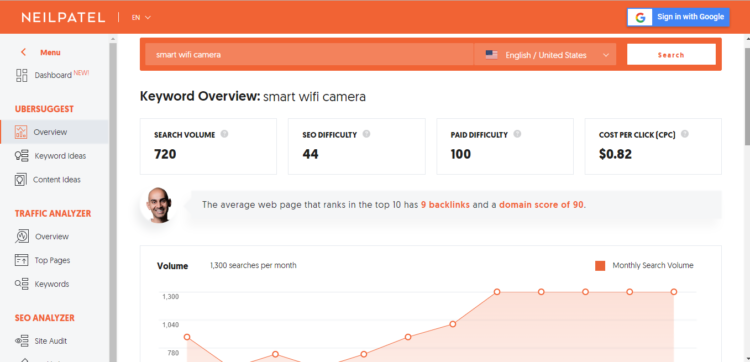
Task: Click Cost Per Click help icon
Action: coord(684,134)
